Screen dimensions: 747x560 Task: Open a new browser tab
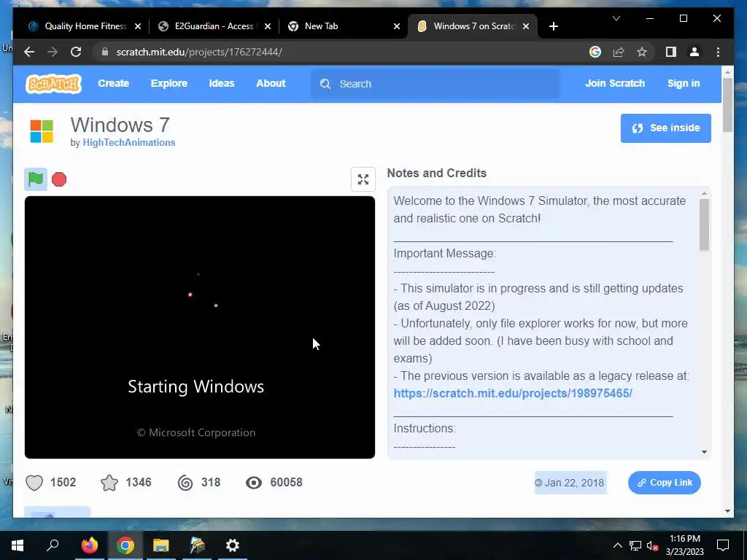coord(553,26)
